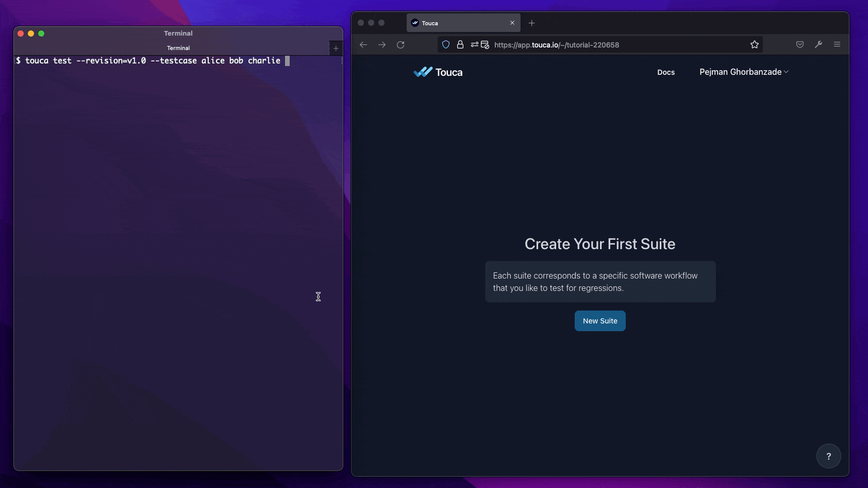
Task: Expand the Pejman Ghorbanzade account menu
Action: 744,72
